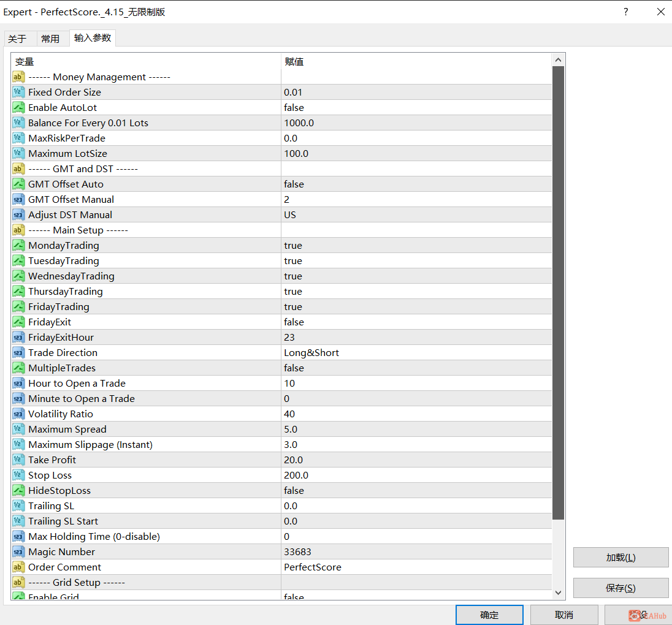Click the integer icon next to FridayExitHour
Viewport: 672px width, 625px height.
tap(18, 338)
